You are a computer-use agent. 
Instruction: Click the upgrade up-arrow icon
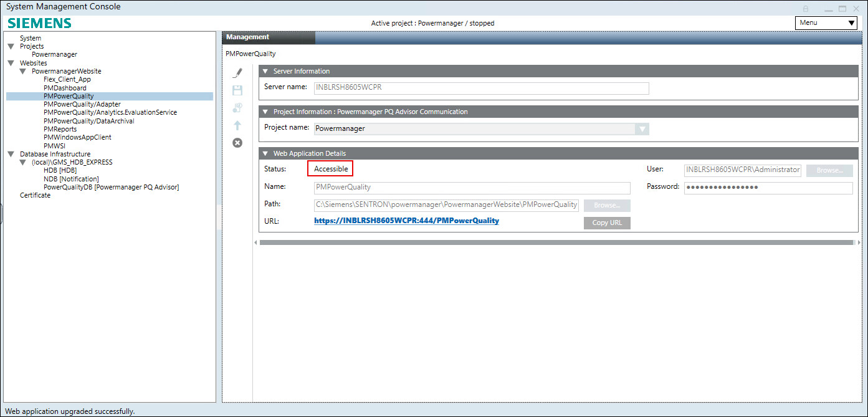237,125
